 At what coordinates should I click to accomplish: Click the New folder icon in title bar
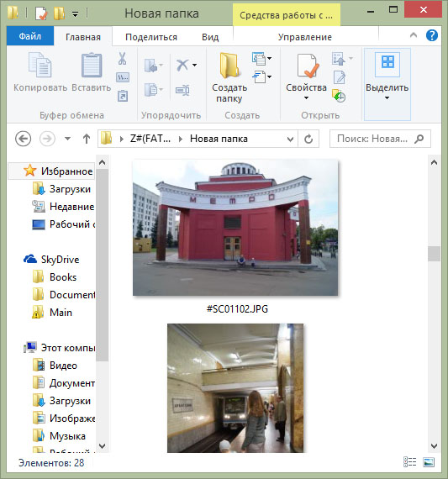tap(59, 13)
